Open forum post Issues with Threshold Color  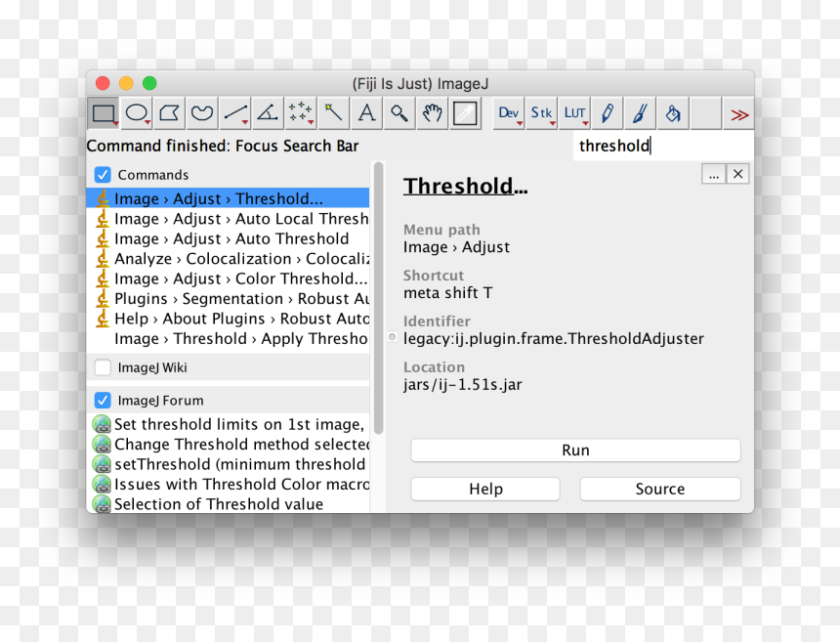pos(228,484)
